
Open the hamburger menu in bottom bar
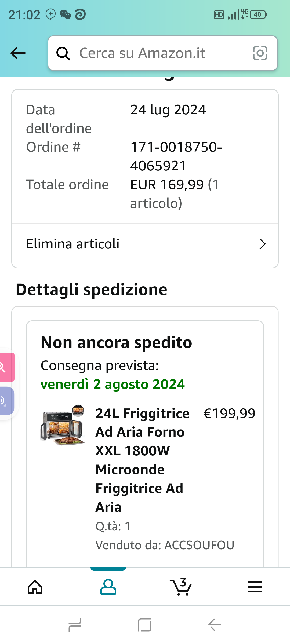(255, 587)
